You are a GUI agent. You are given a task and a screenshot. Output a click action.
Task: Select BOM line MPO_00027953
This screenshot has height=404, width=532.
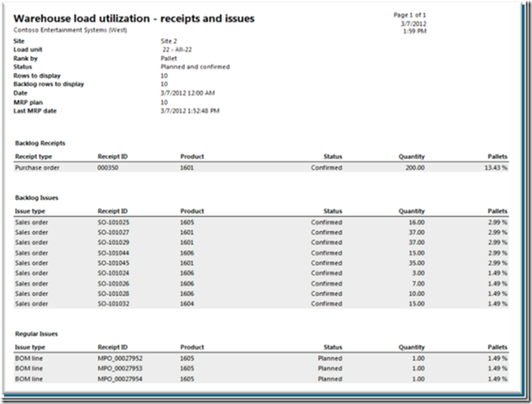119,368
